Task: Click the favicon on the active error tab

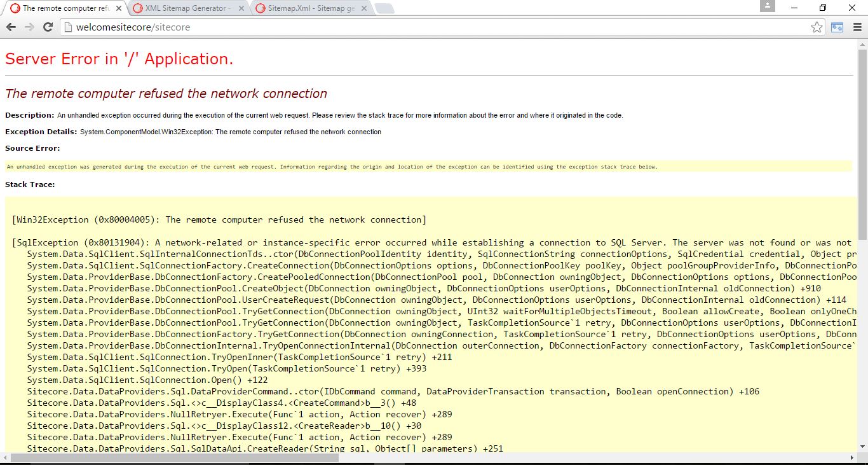Action: click(x=14, y=8)
